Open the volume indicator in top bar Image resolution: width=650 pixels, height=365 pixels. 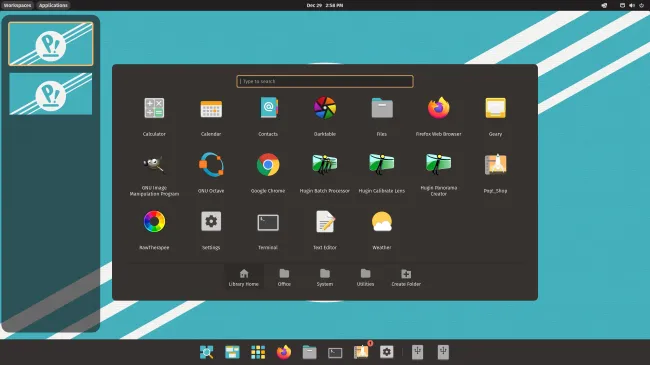632,5
